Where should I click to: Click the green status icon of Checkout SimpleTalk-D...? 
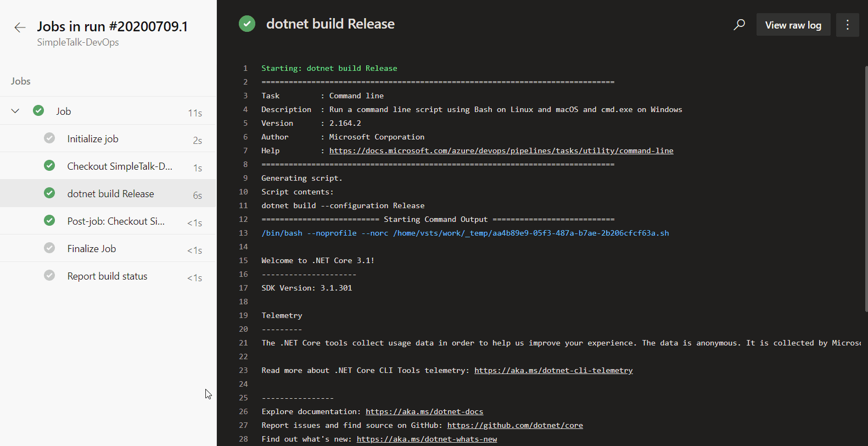[49, 165]
